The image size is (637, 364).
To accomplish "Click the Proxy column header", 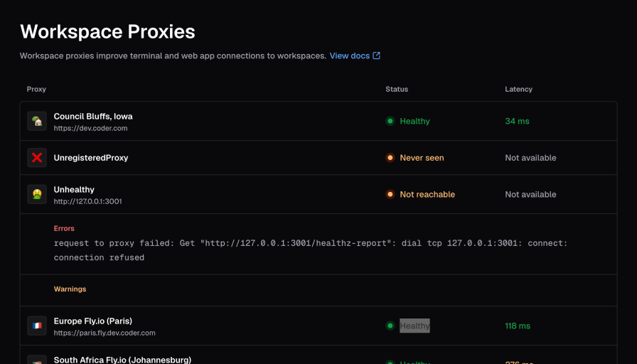I will coord(36,89).
